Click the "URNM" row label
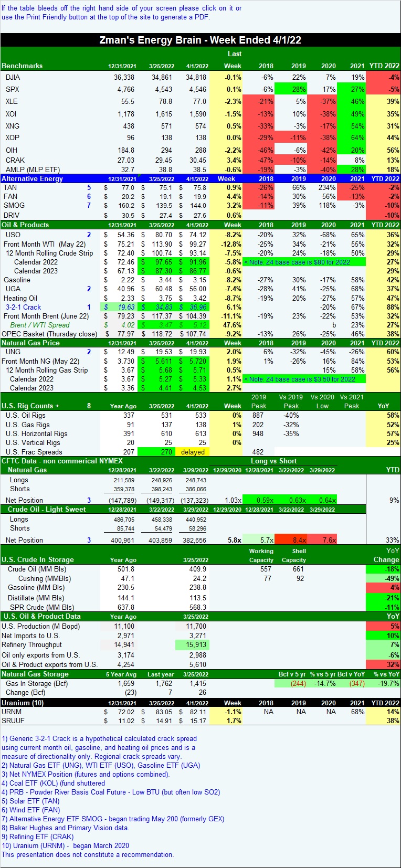The height and width of the screenshot is (868, 401). [12, 712]
